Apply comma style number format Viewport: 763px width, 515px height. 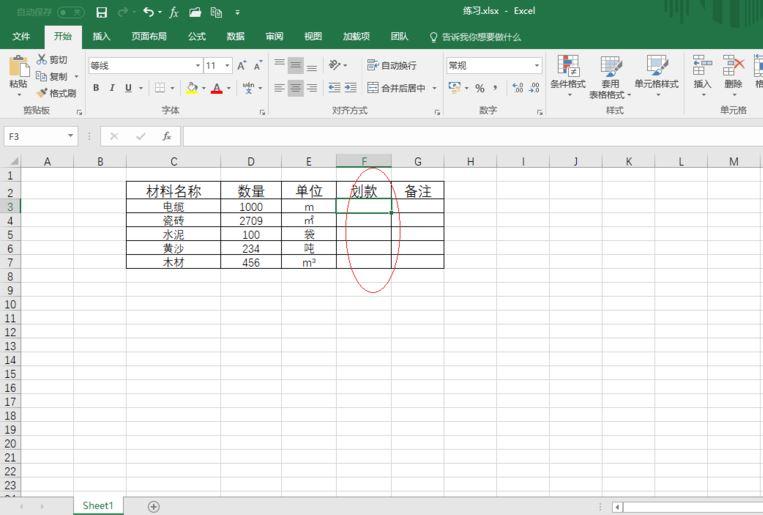click(495, 88)
